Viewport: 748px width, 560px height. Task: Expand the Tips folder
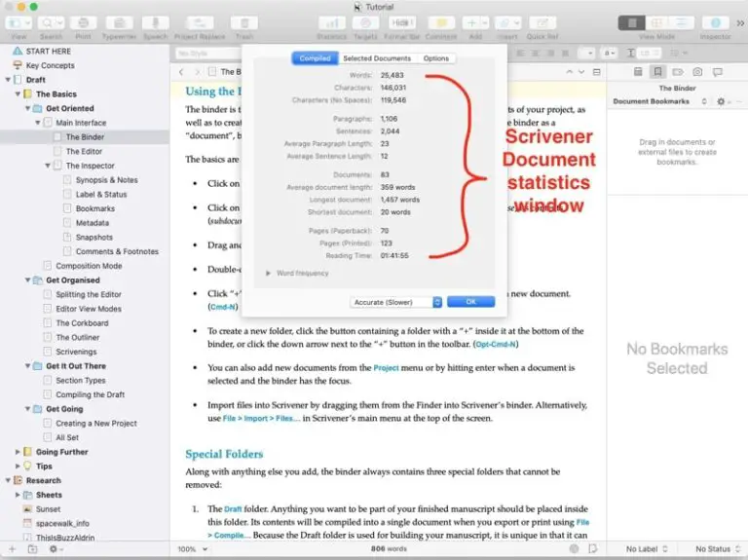18,467
